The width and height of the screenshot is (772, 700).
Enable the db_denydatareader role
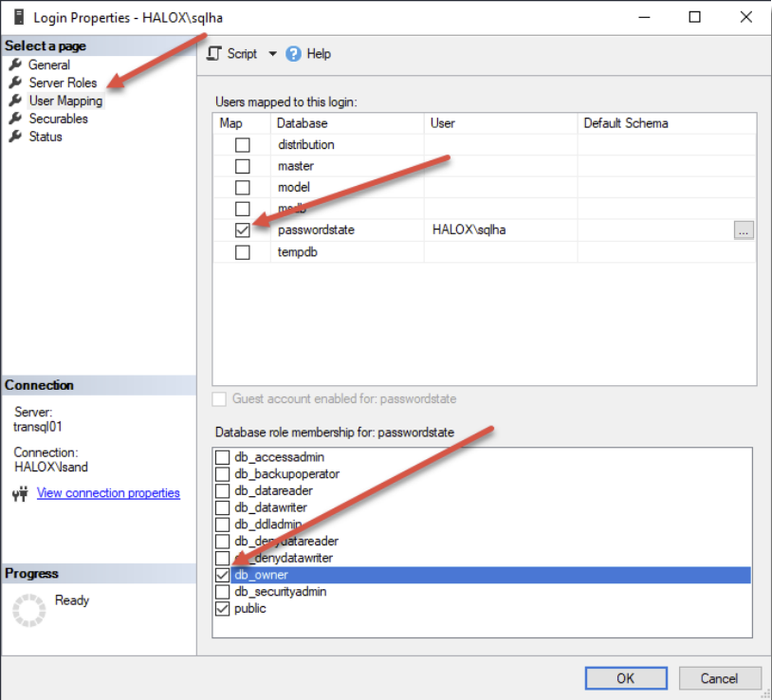(222, 541)
